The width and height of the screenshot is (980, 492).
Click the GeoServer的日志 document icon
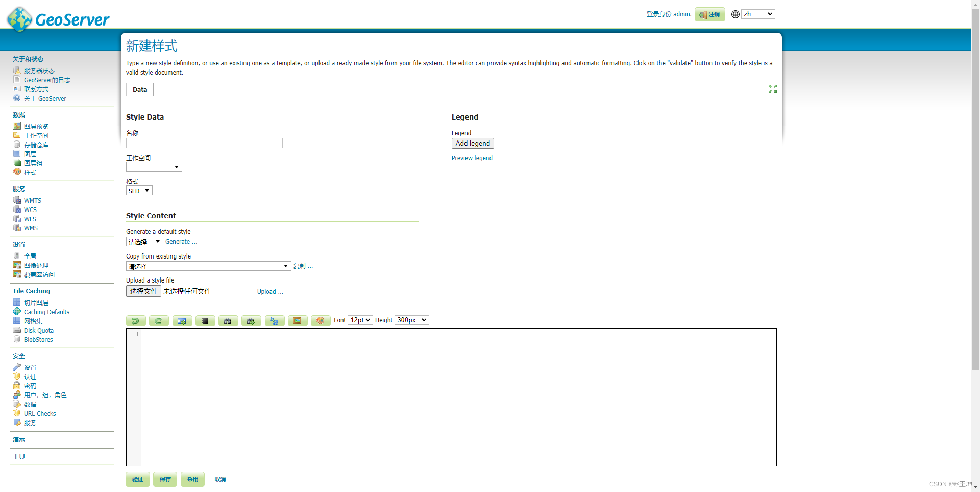click(x=17, y=80)
